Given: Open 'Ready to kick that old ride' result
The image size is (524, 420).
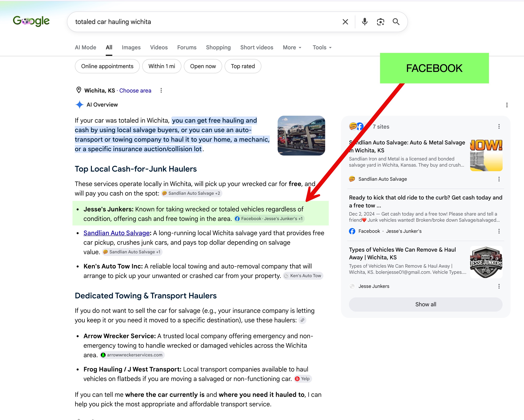Looking at the screenshot, I should (426, 201).
